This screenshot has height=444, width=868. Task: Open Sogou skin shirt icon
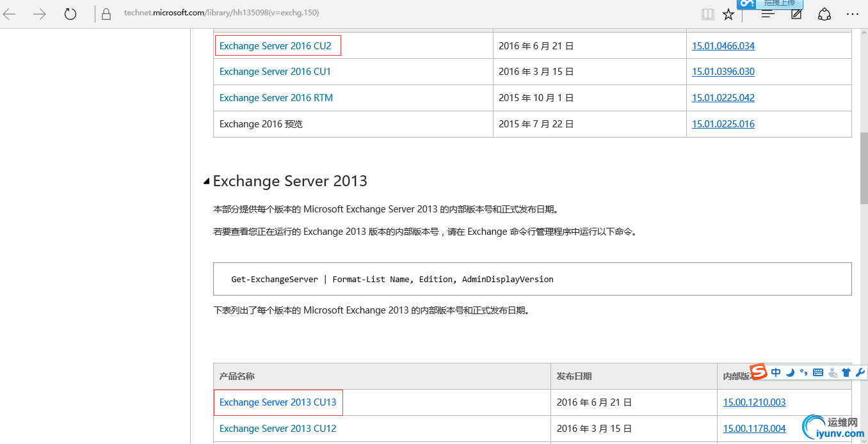[846, 372]
